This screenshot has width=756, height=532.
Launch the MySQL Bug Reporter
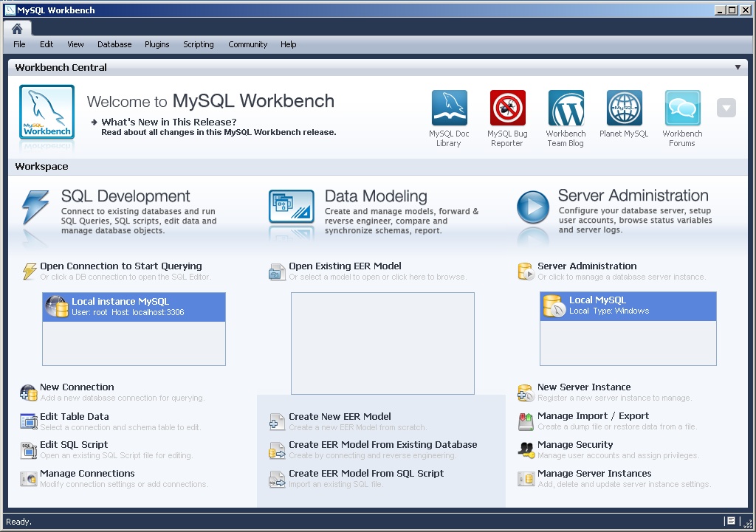click(x=507, y=107)
